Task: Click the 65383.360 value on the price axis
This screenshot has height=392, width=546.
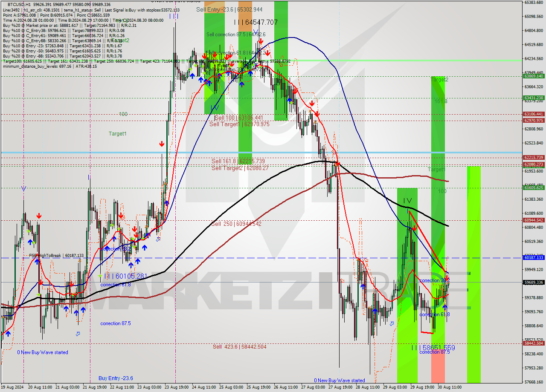Action: (x=534, y=3)
